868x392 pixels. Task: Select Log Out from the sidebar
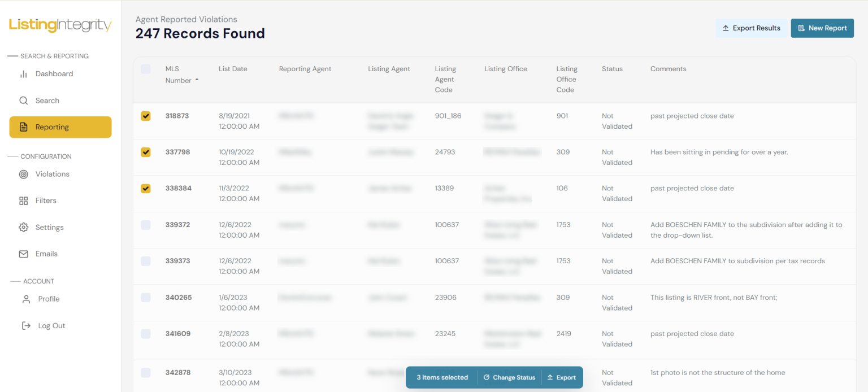tap(51, 325)
